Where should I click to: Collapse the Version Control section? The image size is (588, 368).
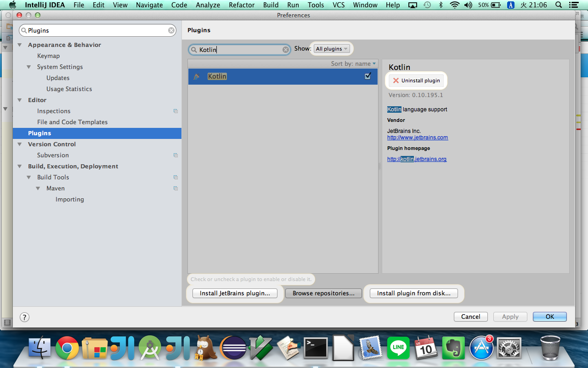click(x=20, y=144)
